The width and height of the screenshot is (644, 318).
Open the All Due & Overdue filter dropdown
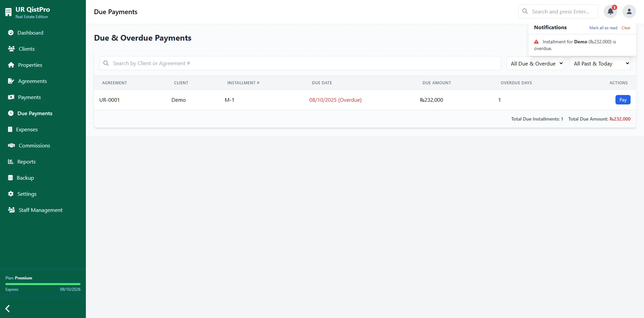[x=535, y=63]
